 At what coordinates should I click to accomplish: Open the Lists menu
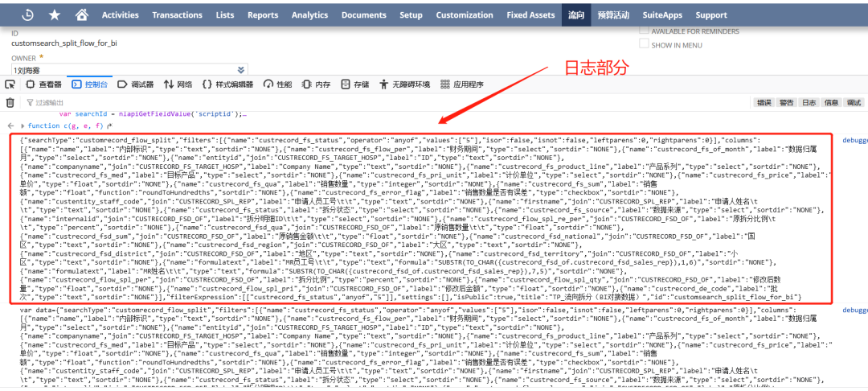point(225,15)
